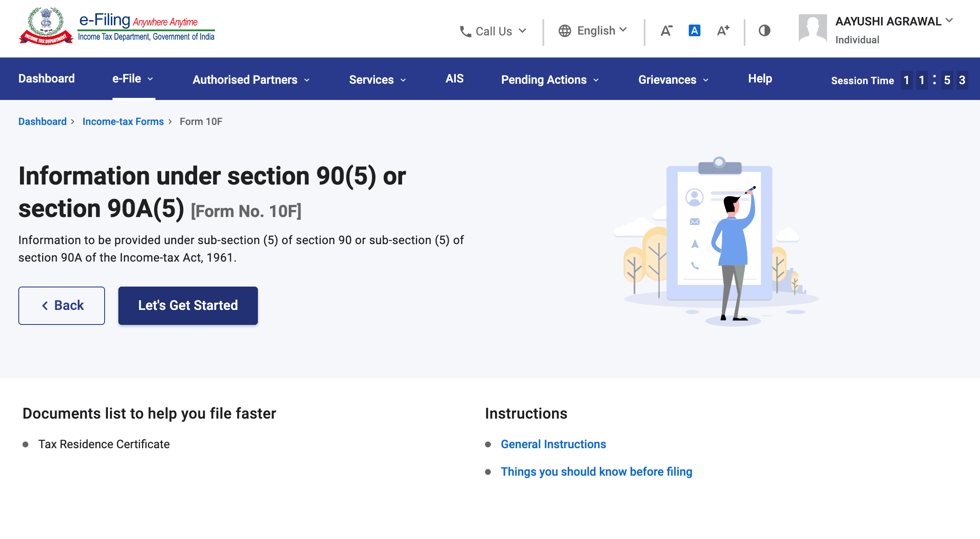This screenshot has height=539, width=980.
Task: Click the Income Tax Department logo
Action: click(46, 26)
